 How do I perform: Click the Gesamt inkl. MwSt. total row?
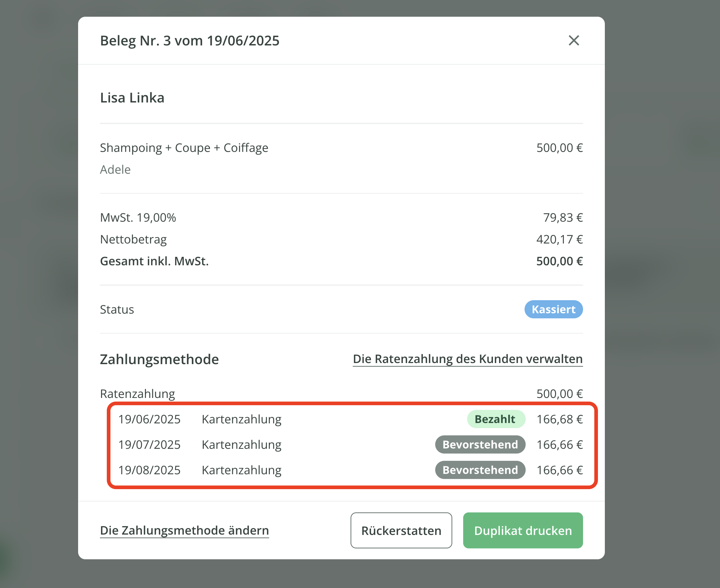154,261
